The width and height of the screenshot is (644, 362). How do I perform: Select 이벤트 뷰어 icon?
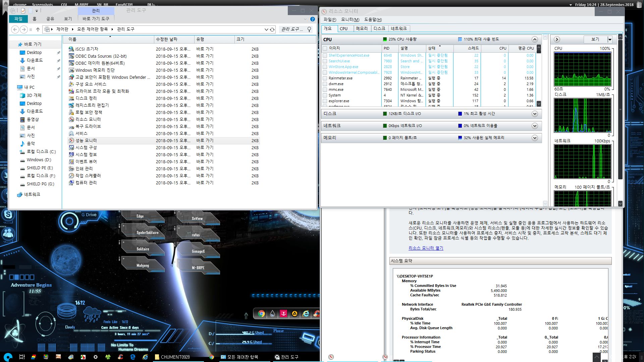[71, 162]
